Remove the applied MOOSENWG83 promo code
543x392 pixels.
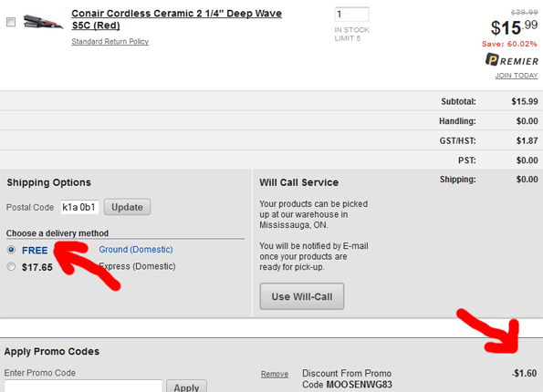click(x=275, y=374)
